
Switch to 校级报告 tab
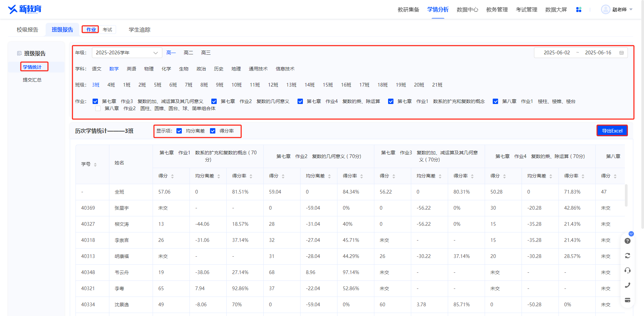point(28,30)
